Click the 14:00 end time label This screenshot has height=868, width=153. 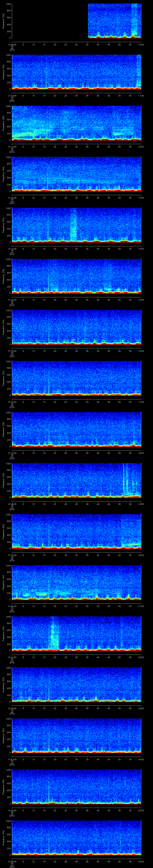pyautogui.click(x=141, y=249)
